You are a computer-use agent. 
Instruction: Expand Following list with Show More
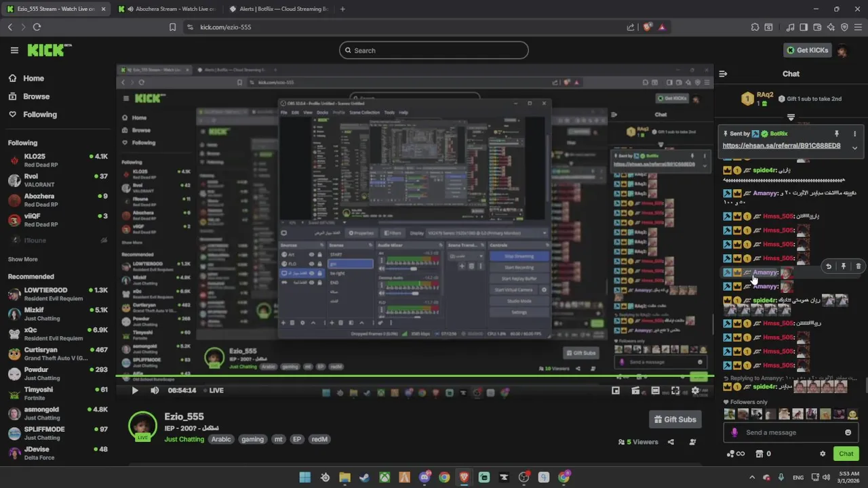[22, 259]
